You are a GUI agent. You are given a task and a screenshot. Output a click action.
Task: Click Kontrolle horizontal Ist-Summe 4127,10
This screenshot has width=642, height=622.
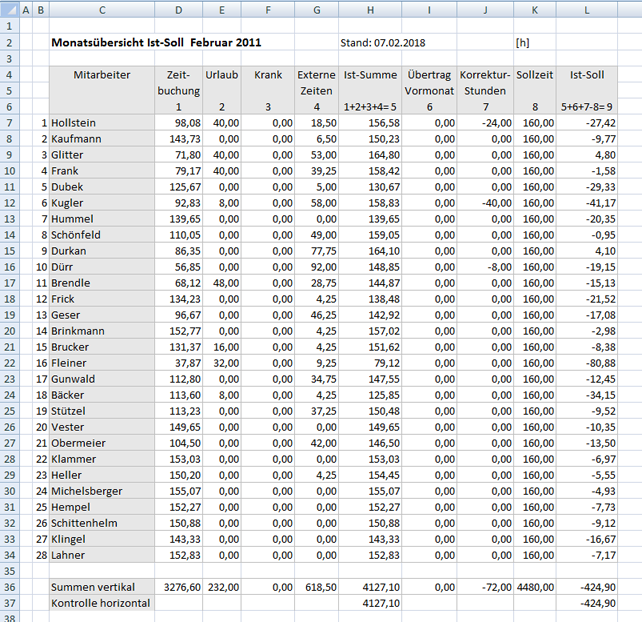370,603
